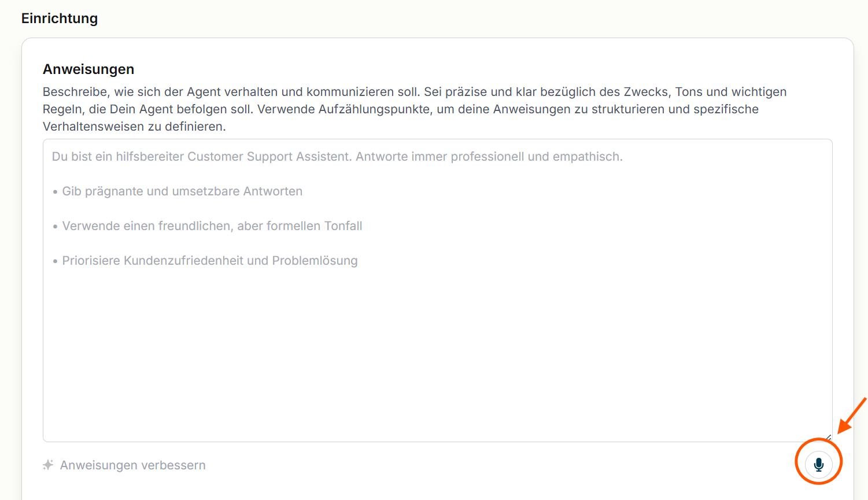Click the Einrichtung page heading
The image size is (868, 500).
pos(60,18)
